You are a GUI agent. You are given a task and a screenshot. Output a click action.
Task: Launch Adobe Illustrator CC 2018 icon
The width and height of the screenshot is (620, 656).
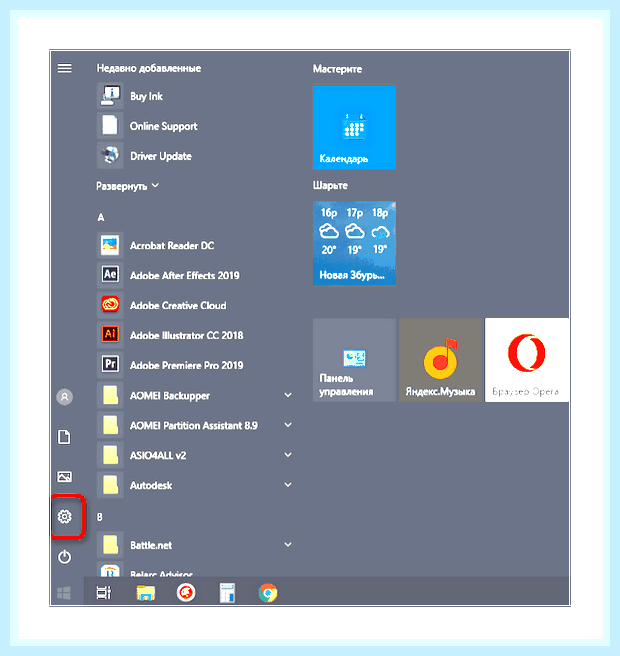[110, 335]
